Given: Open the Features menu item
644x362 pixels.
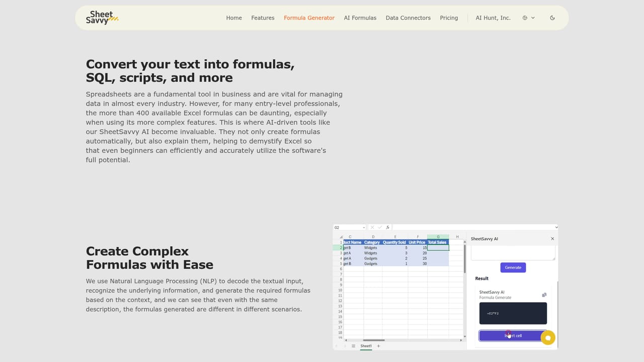Looking at the screenshot, I should (x=263, y=18).
